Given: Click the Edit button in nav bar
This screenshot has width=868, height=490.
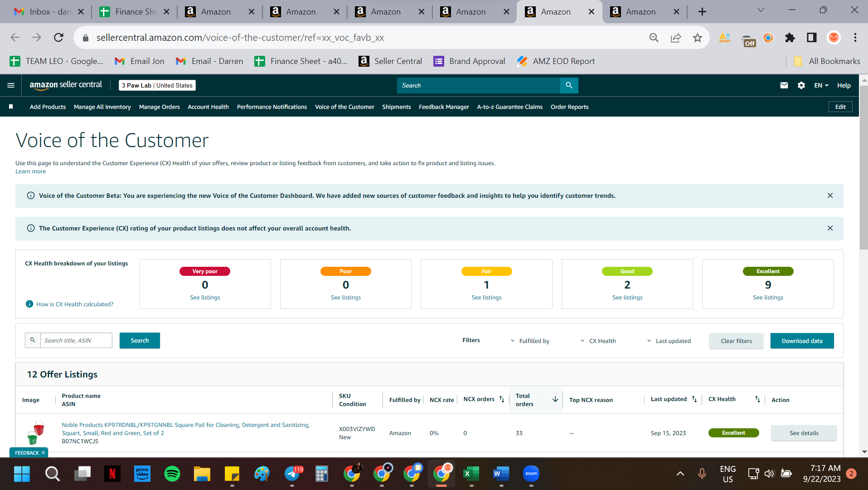Looking at the screenshot, I should coord(840,107).
